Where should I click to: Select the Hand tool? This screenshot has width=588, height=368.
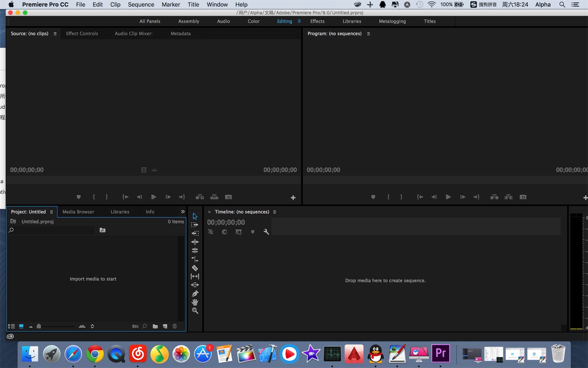[x=195, y=302]
